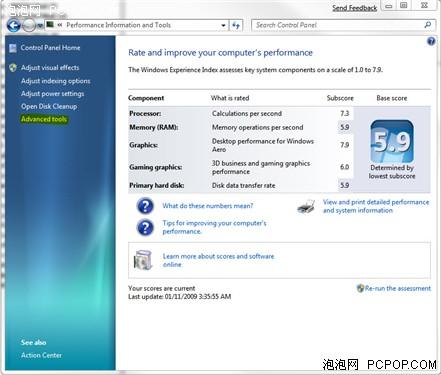
Task: Click the Gaming graphics row label
Action: coord(156,167)
